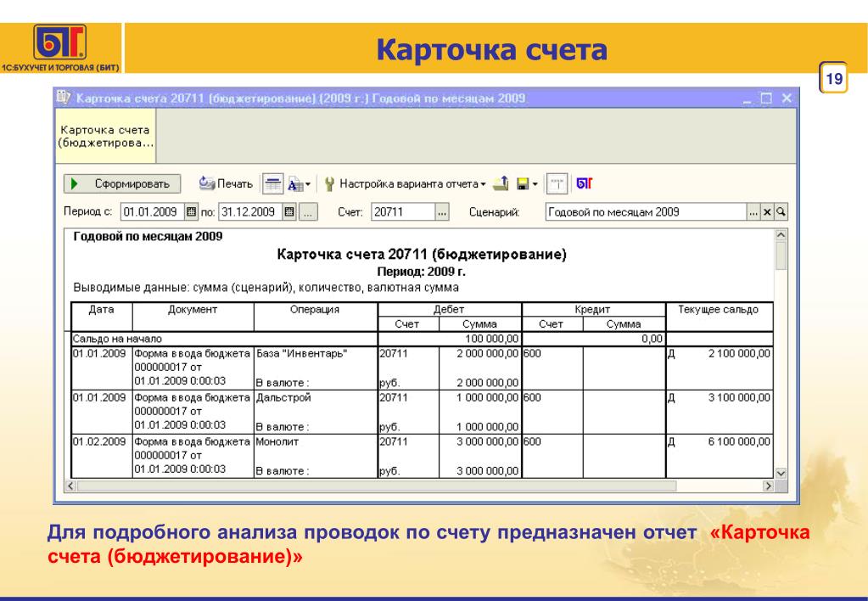Click the Кредит header group
868x601 pixels.
(x=593, y=309)
